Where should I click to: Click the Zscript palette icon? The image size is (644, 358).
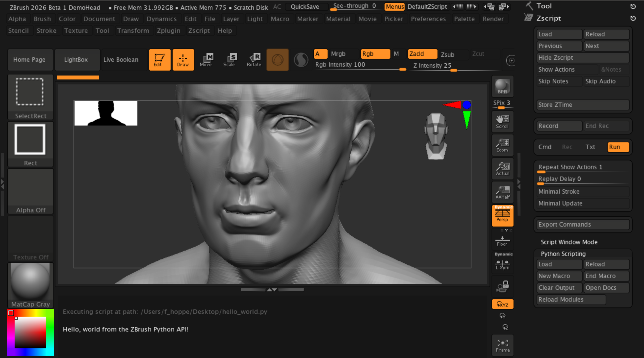tap(528, 18)
